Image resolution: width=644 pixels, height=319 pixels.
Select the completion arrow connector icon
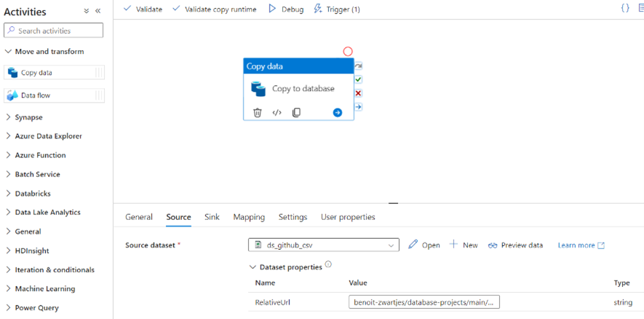click(358, 107)
